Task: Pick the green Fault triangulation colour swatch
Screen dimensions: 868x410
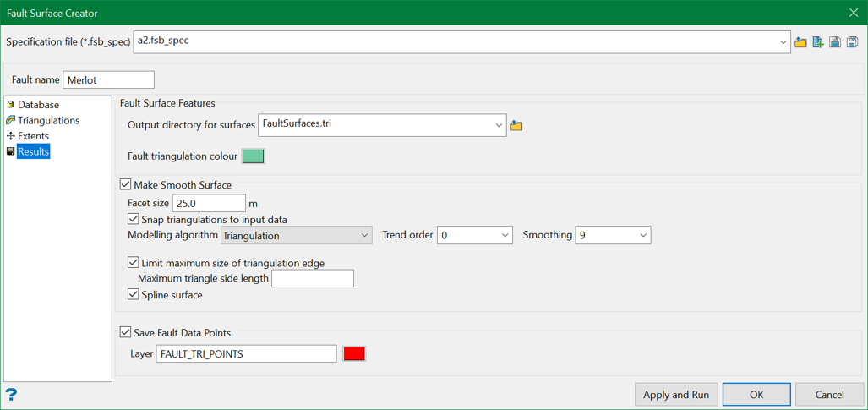Action: [254, 156]
